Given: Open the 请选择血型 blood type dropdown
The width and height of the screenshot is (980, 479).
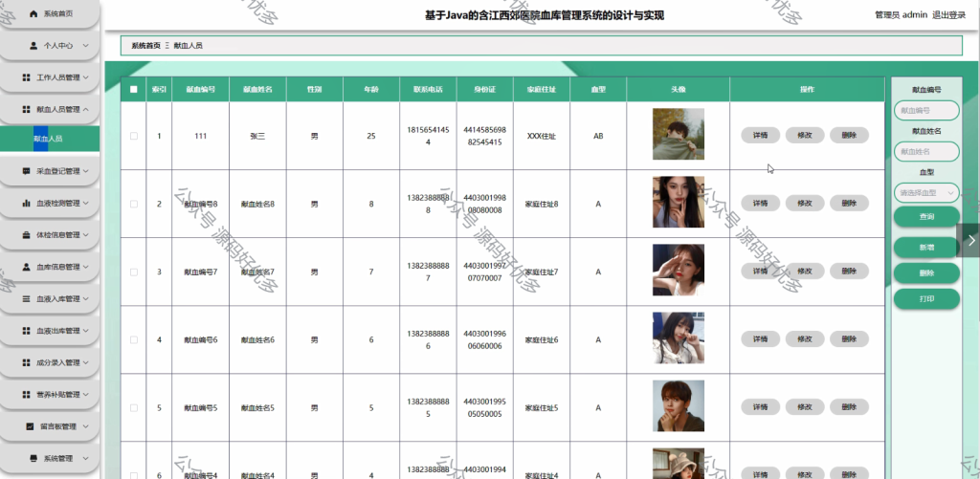Looking at the screenshot, I should [x=926, y=193].
